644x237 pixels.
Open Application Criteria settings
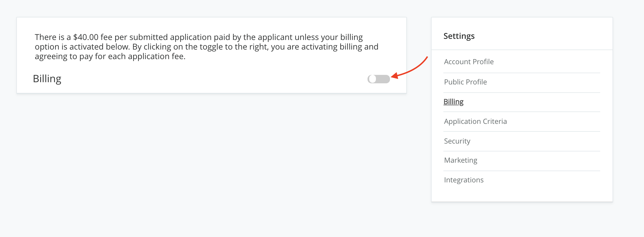pos(475,121)
